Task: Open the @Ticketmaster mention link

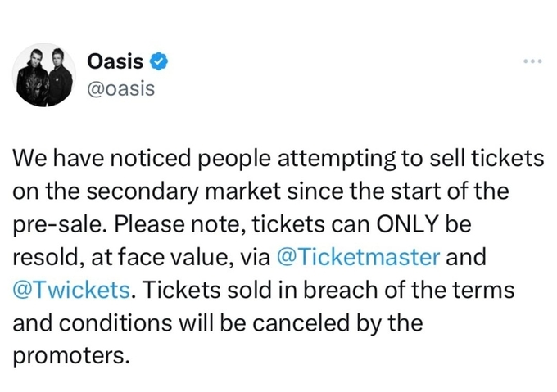Action: point(358,257)
